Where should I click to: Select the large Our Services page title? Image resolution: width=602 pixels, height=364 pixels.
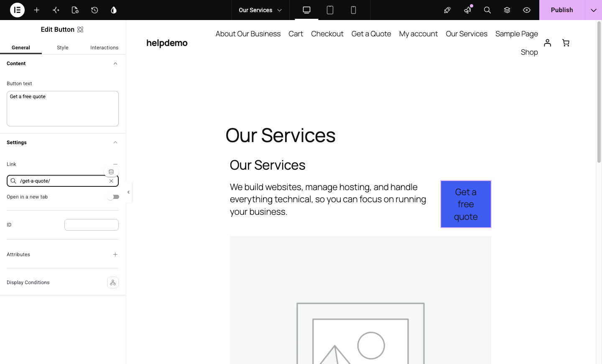tap(281, 135)
